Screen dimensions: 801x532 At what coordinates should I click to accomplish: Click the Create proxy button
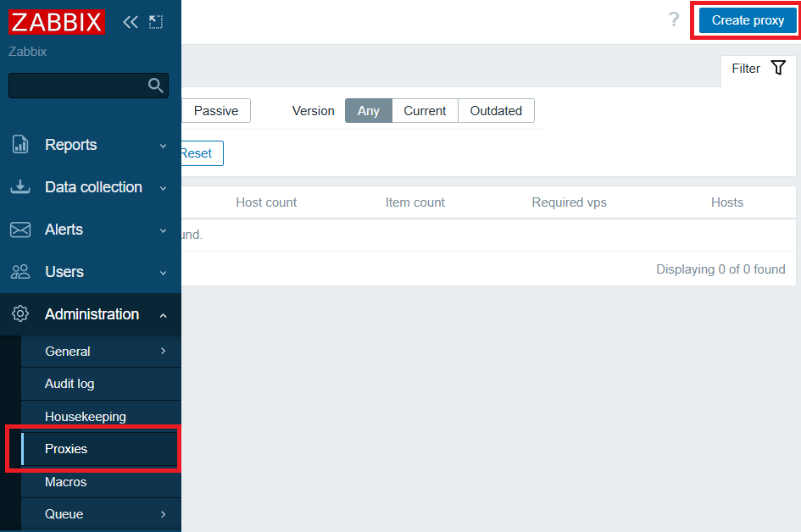748,20
